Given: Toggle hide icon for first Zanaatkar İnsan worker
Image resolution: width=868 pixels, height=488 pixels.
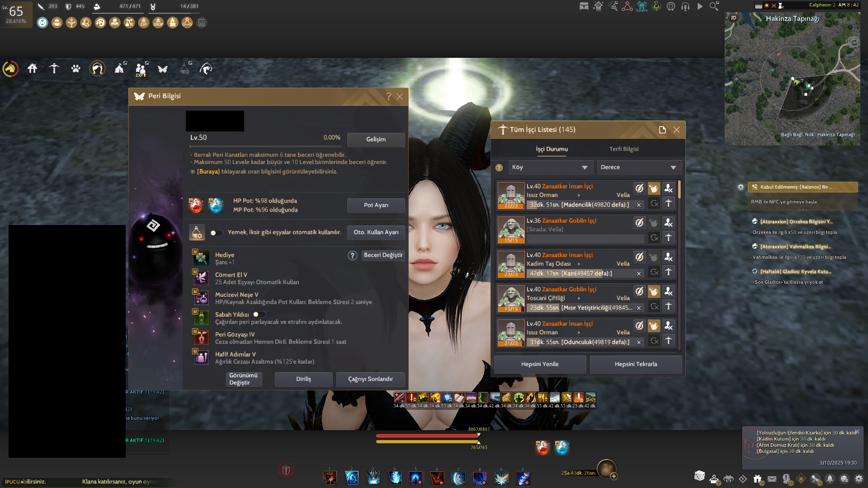Looking at the screenshot, I should (639, 188).
